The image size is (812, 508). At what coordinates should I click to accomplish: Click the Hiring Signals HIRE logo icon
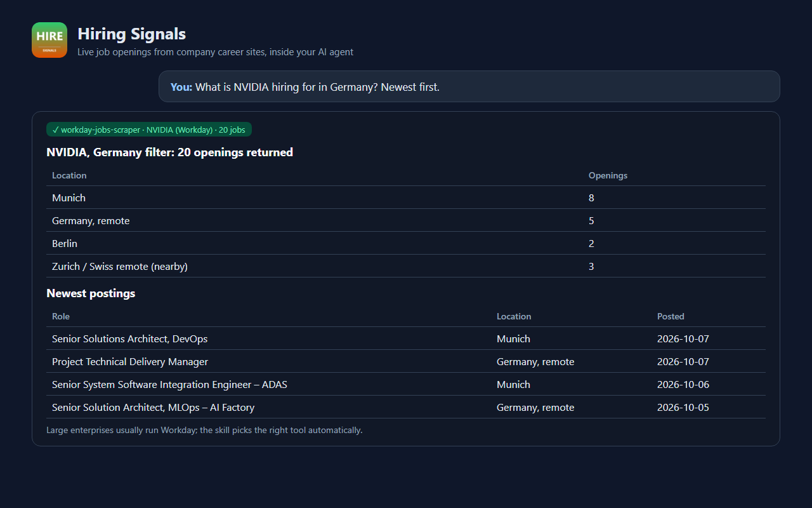pos(49,40)
